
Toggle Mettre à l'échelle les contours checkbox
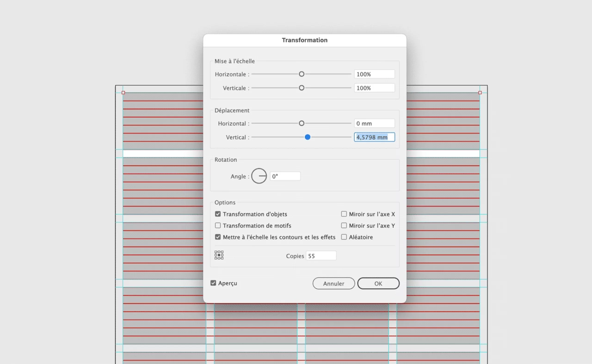pyautogui.click(x=218, y=237)
